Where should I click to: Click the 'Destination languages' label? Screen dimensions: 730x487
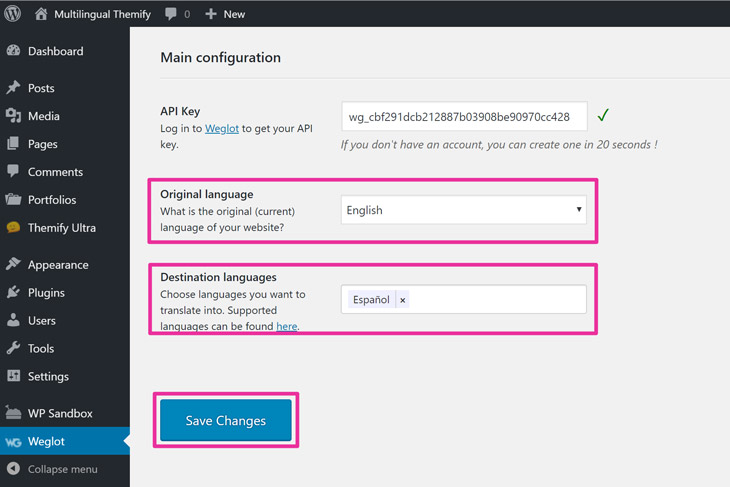click(x=218, y=277)
